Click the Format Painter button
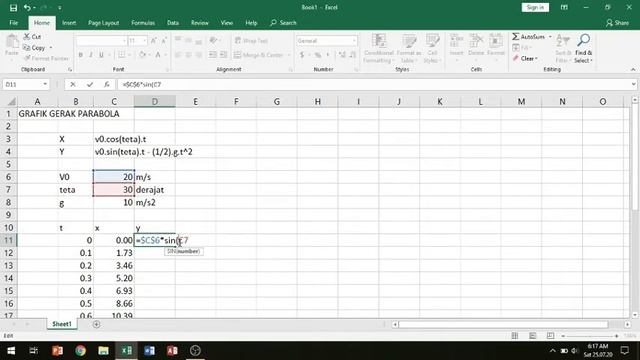 click(x=46, y=58)
